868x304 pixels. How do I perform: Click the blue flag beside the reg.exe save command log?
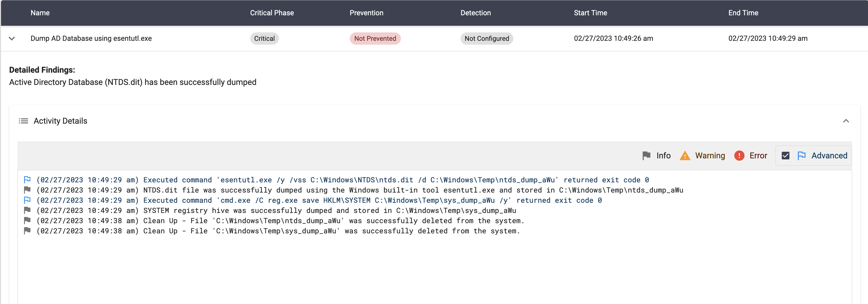[x=27, y=200]
